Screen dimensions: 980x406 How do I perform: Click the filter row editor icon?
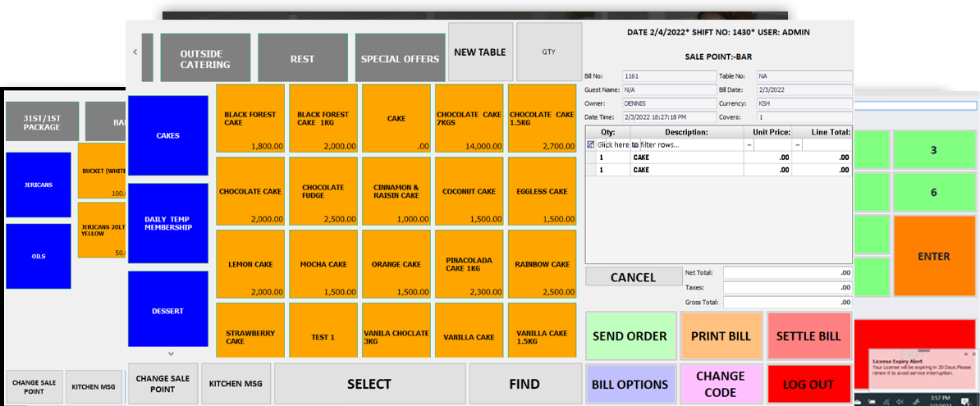591,144
